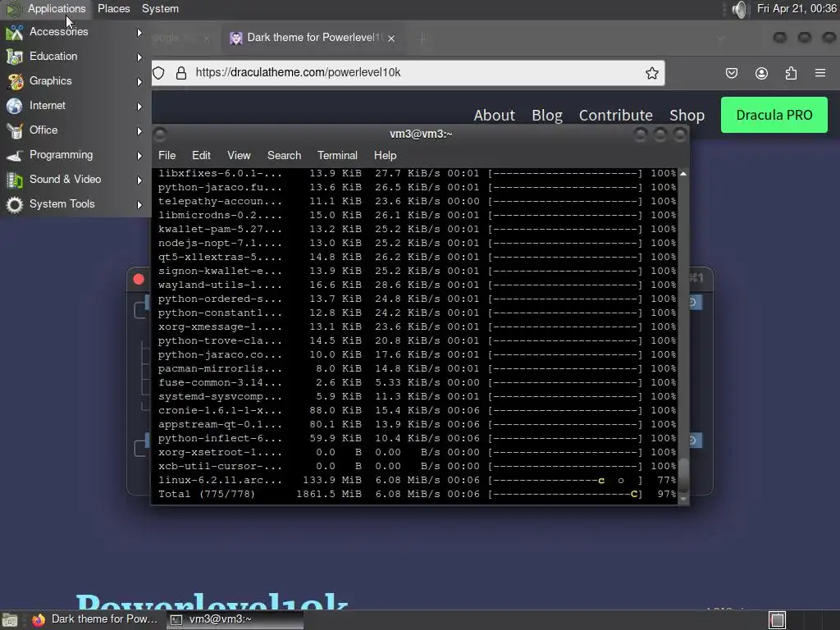Open the Programming submenu
The image size is (840, 630).
pos(75,155)
